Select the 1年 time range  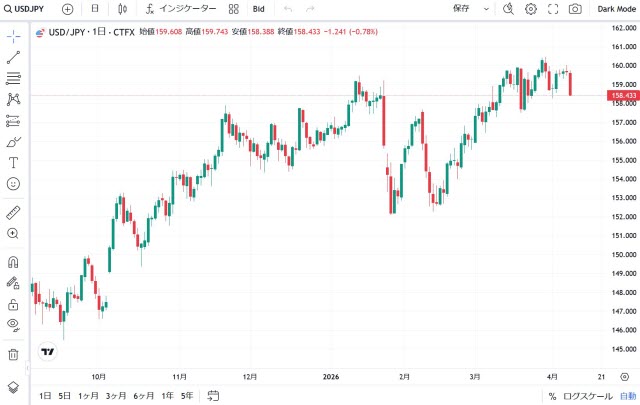[167, 396]
